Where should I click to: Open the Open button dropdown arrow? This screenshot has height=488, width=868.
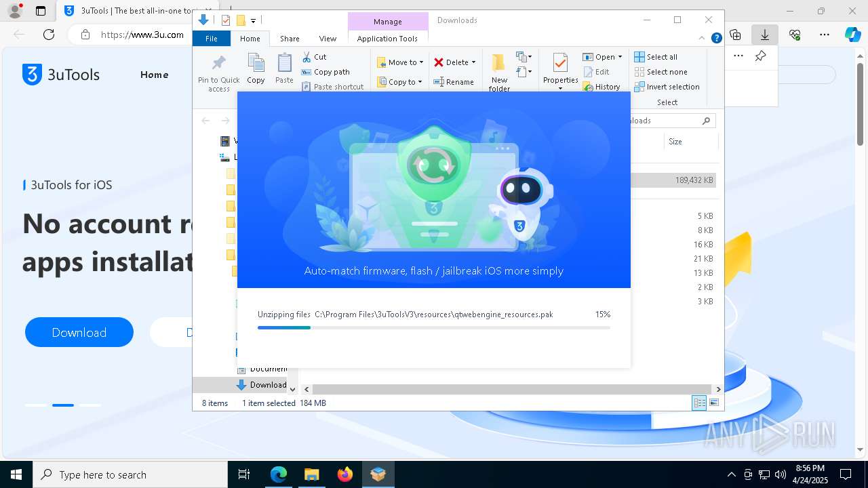coord(620,57)
